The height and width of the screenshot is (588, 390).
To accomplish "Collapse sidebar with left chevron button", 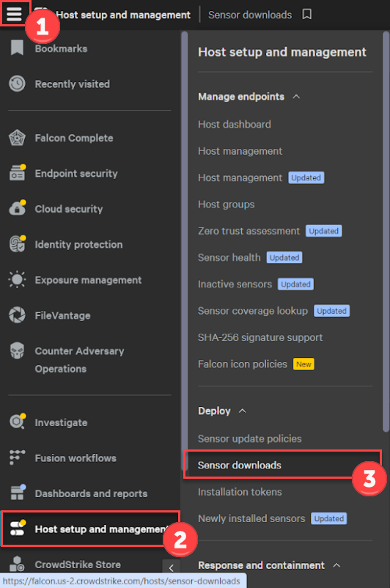I will pos(171,567).
